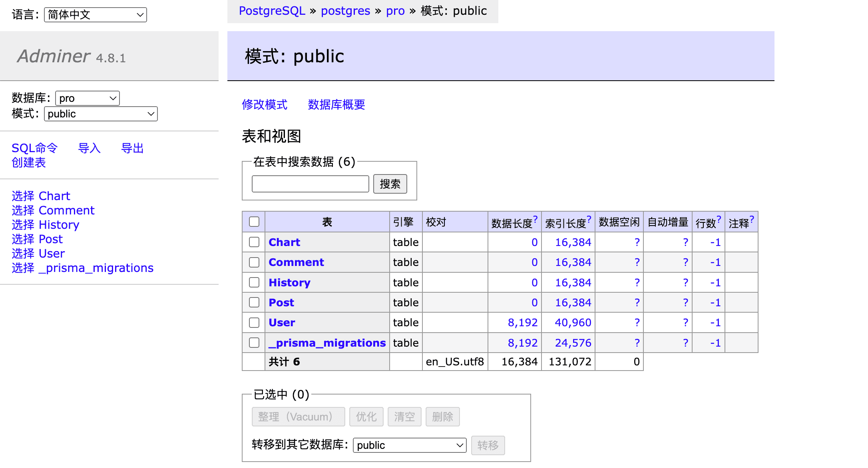Click the help question mark beside 数据长度
The height and width of the screenshot is (468, 868).
click(536, 218)
